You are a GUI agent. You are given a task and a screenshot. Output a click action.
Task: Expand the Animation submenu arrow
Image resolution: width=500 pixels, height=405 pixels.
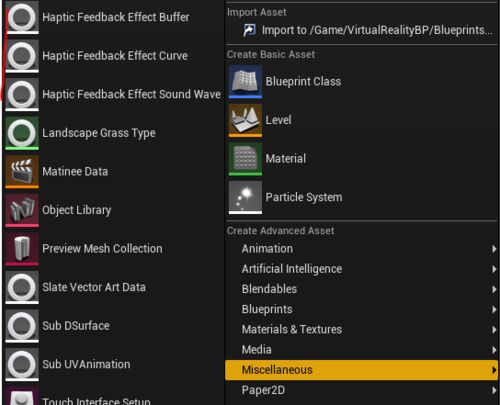click(494, 249)
